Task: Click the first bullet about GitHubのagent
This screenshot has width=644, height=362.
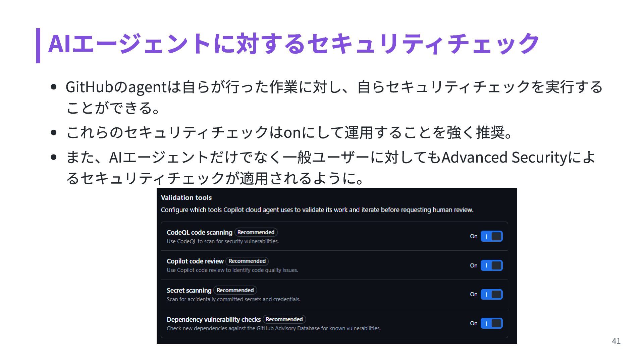Action: click(334, 87)
